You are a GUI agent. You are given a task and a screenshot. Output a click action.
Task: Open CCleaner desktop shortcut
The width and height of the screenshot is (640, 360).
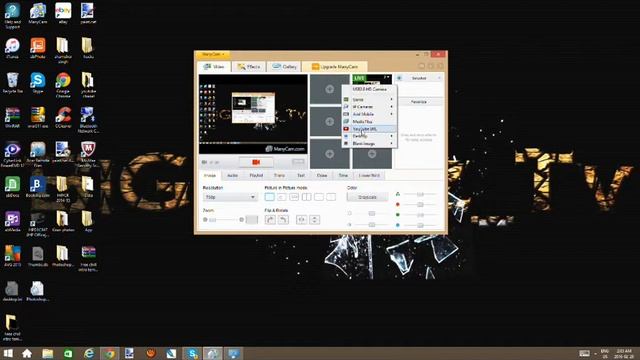tap(63, 118)
